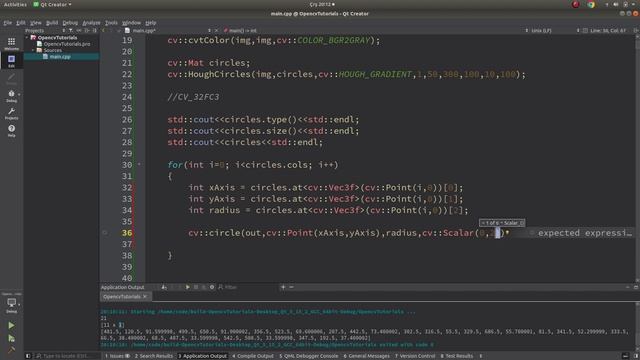Image resolution: width=640 pixels, height=360 pixels.
Task: Toggle code folding marker at line 30
Action: 139,165
